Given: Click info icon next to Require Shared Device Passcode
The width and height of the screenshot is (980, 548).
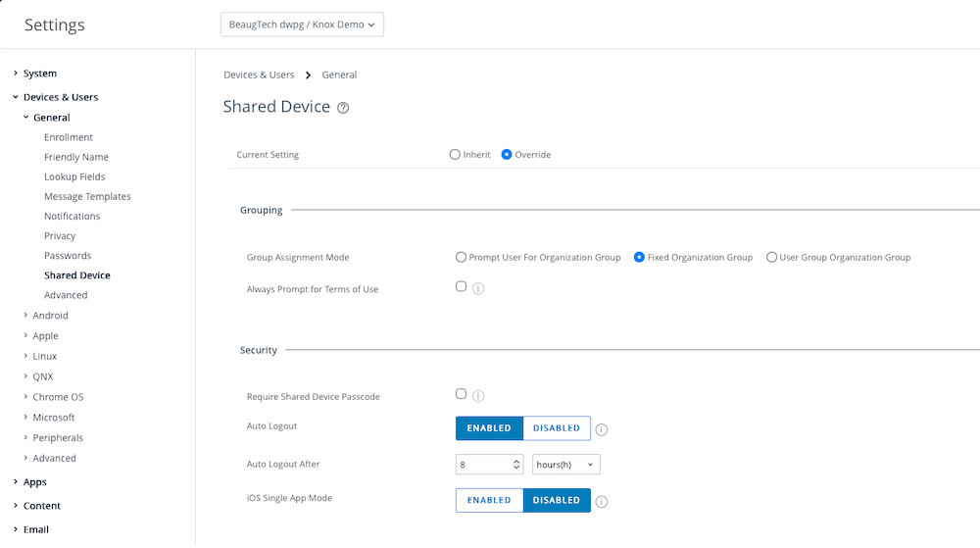Looking at the screenshot, I should point(478,396).
